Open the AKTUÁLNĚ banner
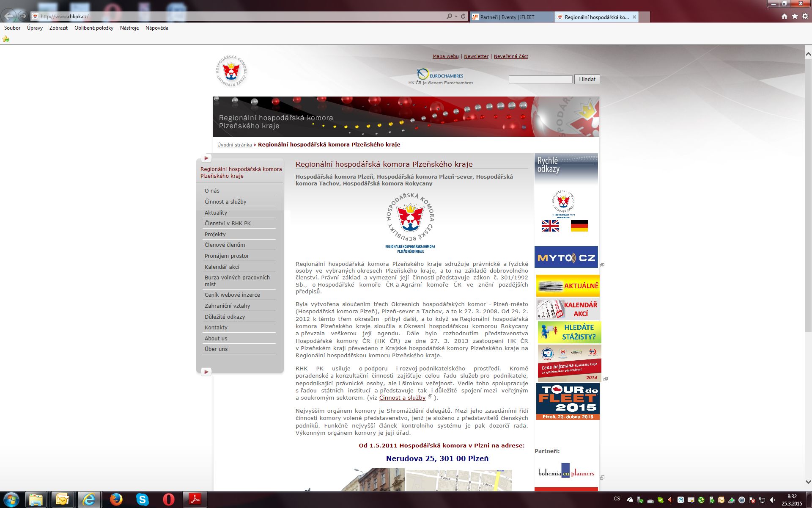812x508 pixels. [568, 286]
